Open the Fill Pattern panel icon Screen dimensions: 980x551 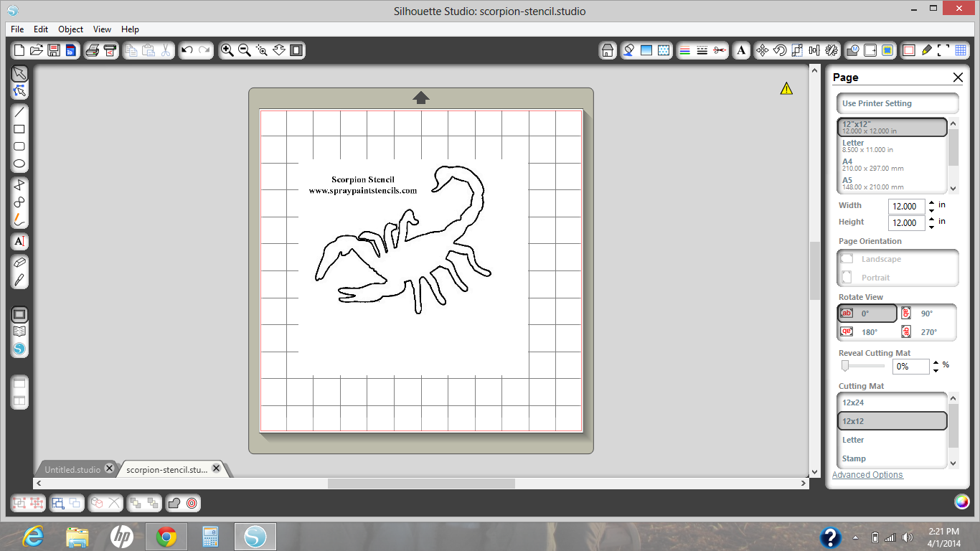pyautogui.click(x=664, y=50)
